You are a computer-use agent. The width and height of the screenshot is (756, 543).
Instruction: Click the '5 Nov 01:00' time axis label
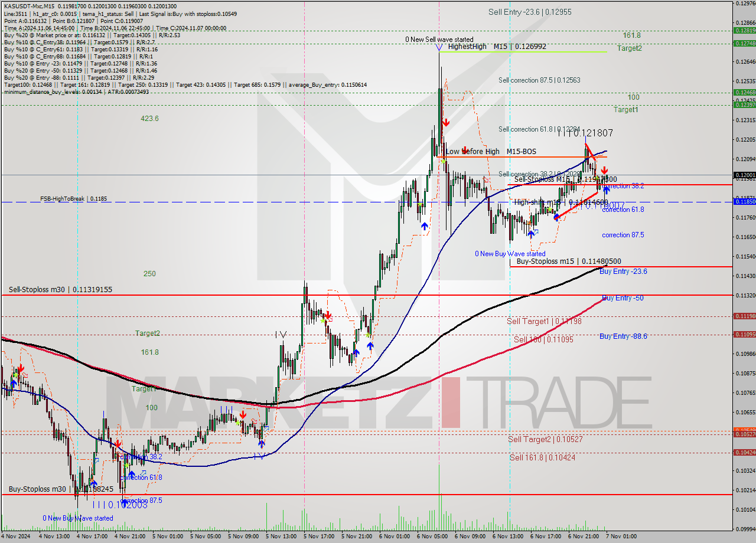(169, 537)
